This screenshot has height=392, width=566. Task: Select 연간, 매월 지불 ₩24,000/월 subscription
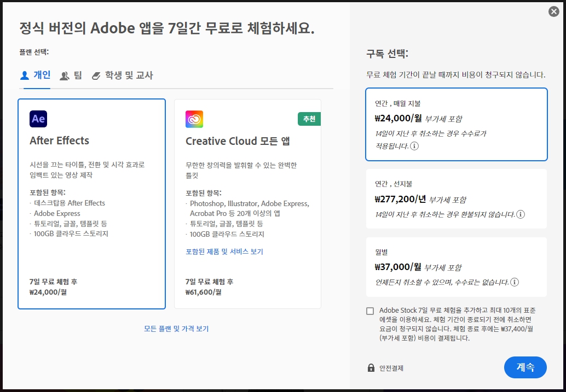click(x=457, y=124)
